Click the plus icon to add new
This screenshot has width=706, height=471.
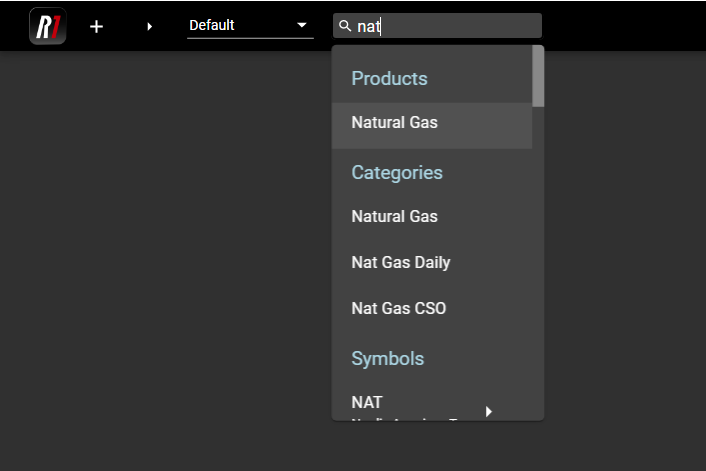96,26
